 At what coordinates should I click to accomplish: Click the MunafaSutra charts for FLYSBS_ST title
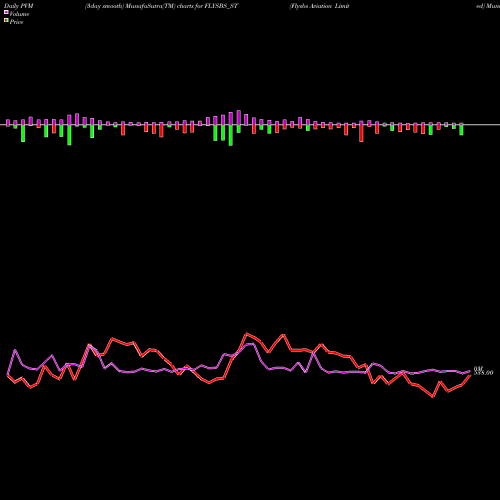(161, 6)
